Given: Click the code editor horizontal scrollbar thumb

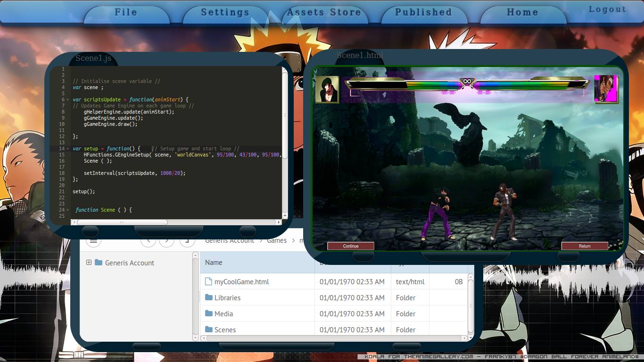Looking at the screenshot, I should click(x=122, y=222).
